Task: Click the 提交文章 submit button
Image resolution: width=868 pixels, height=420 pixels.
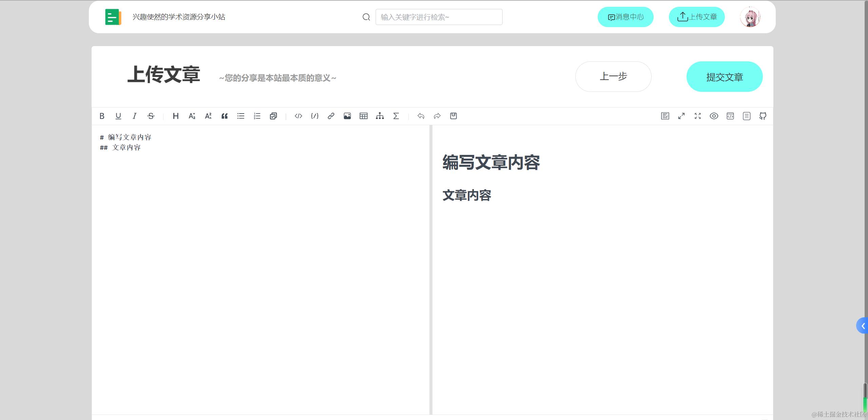Action: 724,77
